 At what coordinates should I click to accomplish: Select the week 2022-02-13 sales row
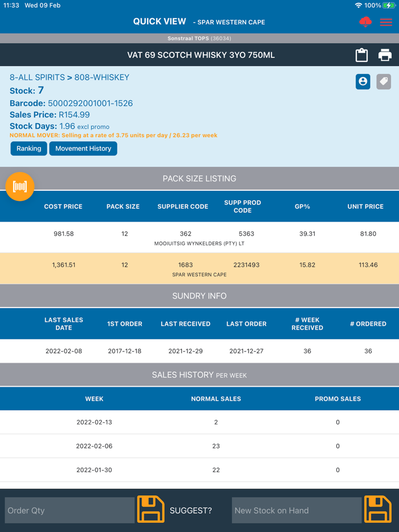[199, 423]
